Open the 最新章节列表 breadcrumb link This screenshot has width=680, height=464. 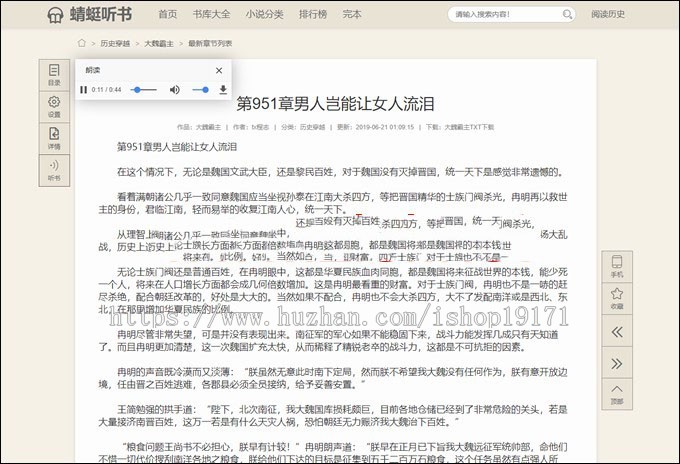click(210, 43)
